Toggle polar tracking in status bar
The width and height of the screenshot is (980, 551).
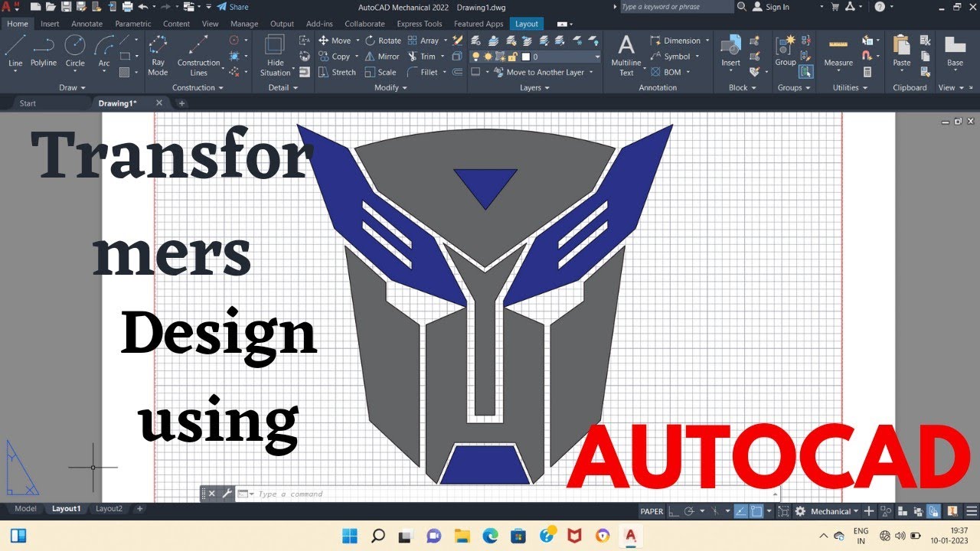[x=689, y=511]
